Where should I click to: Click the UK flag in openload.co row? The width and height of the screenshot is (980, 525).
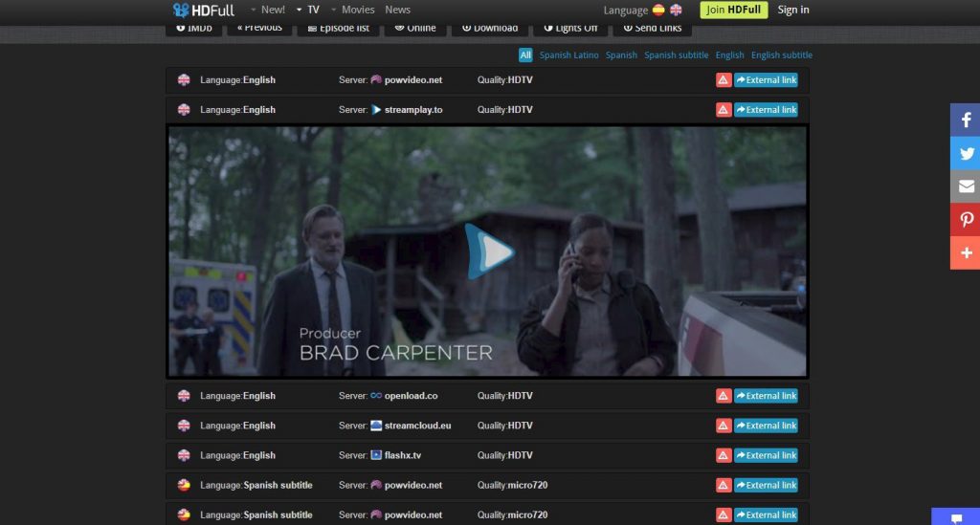tap(184, 396)
